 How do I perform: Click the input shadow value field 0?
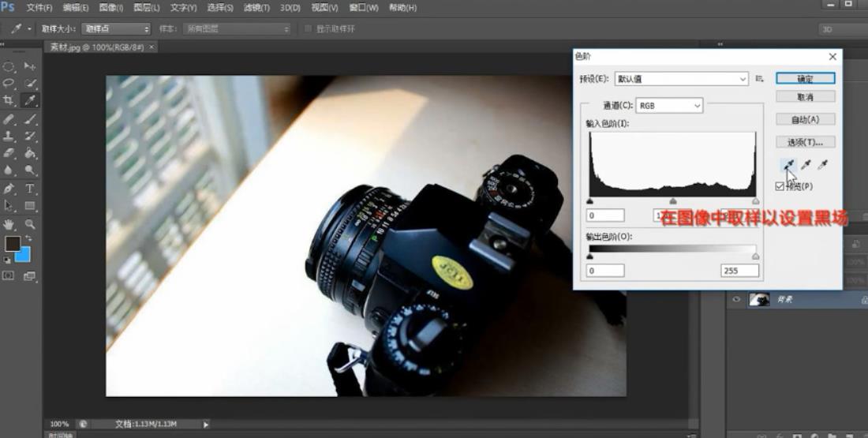[x=605, y=215]
